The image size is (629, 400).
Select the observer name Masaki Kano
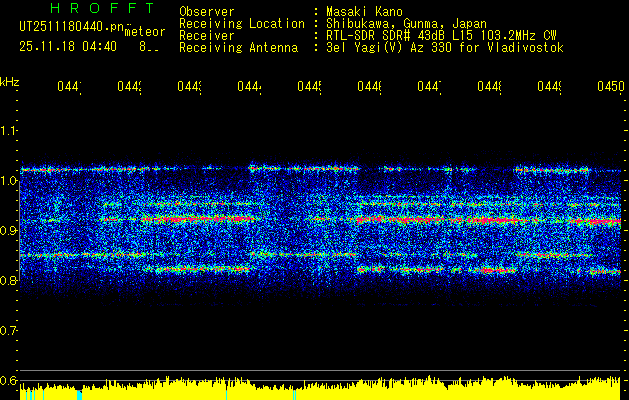(x=364, y=11)
